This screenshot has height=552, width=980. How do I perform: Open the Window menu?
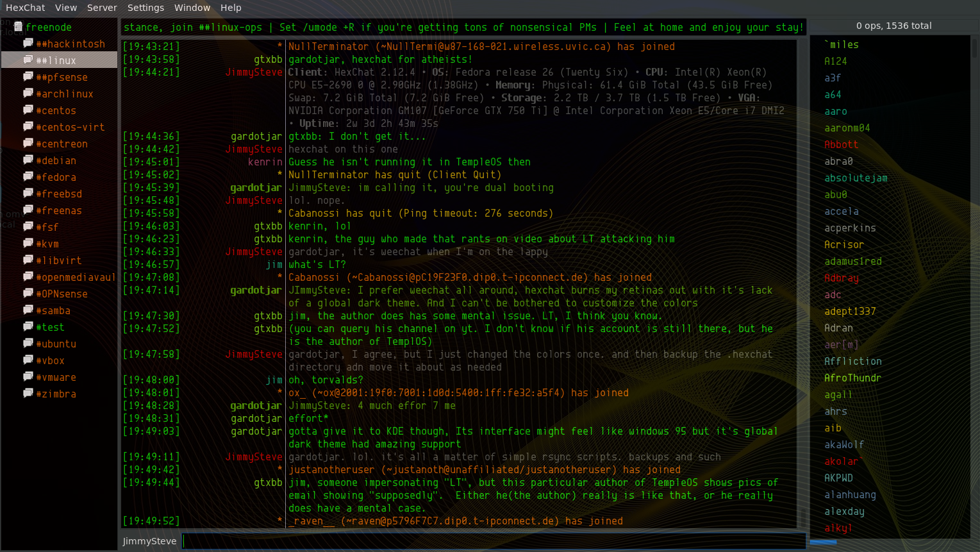pos(192,8)
